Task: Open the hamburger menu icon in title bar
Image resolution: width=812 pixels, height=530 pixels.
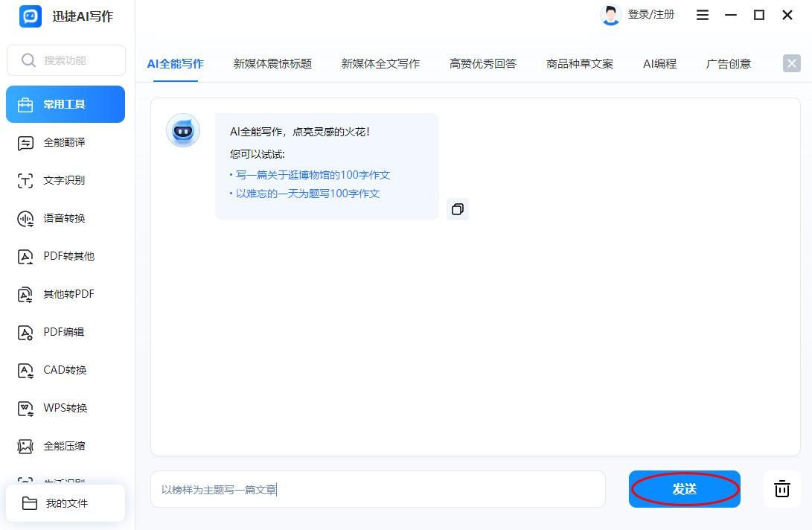Action: click(702, 15)
